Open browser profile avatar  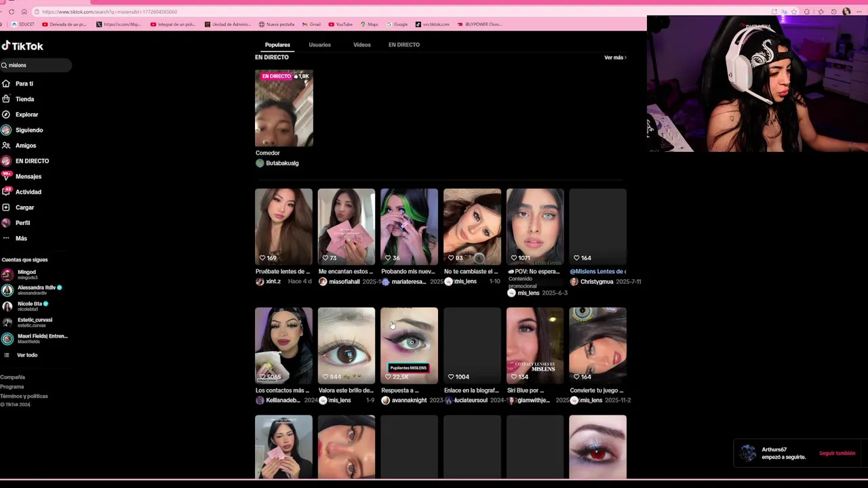pyautogui.click(x=846, y=12)
